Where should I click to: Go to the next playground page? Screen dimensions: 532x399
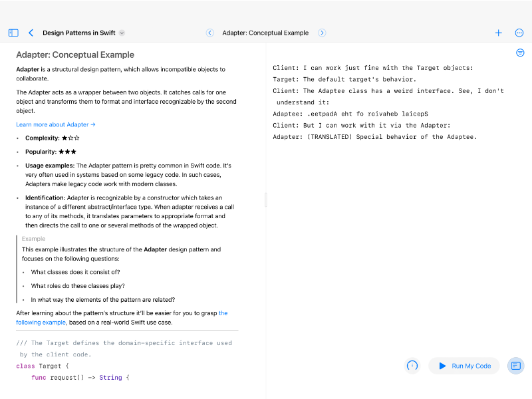tap(322, 33)
